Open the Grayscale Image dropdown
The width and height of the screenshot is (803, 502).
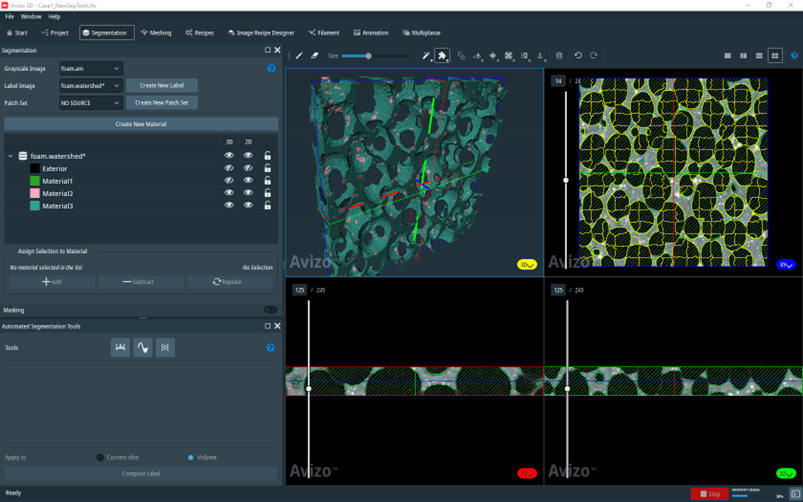coord(90,69)
